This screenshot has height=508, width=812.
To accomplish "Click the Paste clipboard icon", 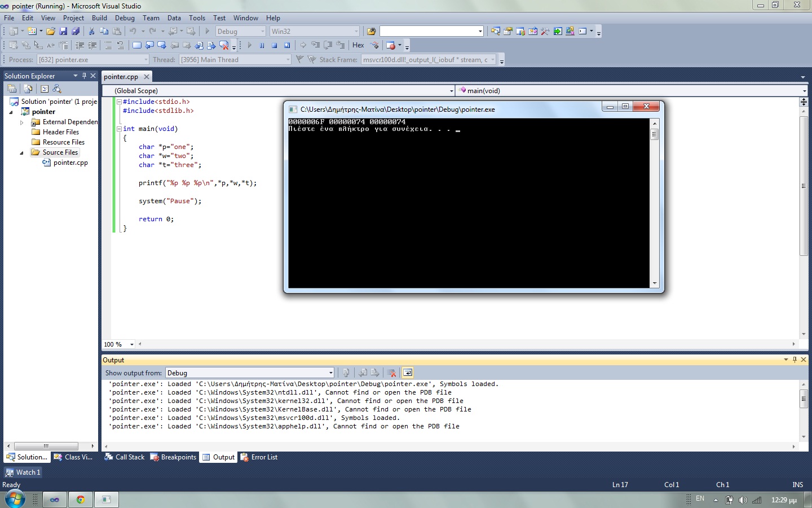I will pyautogui.click(x=117, y=32).
